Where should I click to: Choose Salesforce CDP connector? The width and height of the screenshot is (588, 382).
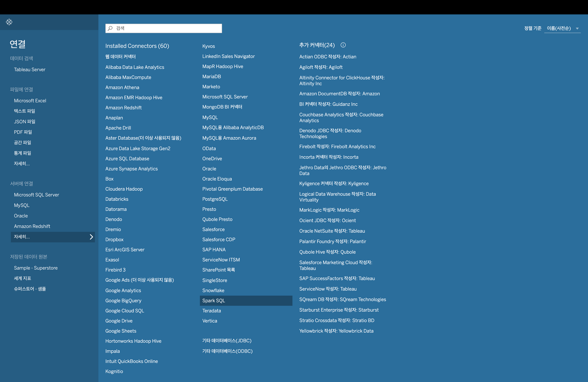coord(219,240)
